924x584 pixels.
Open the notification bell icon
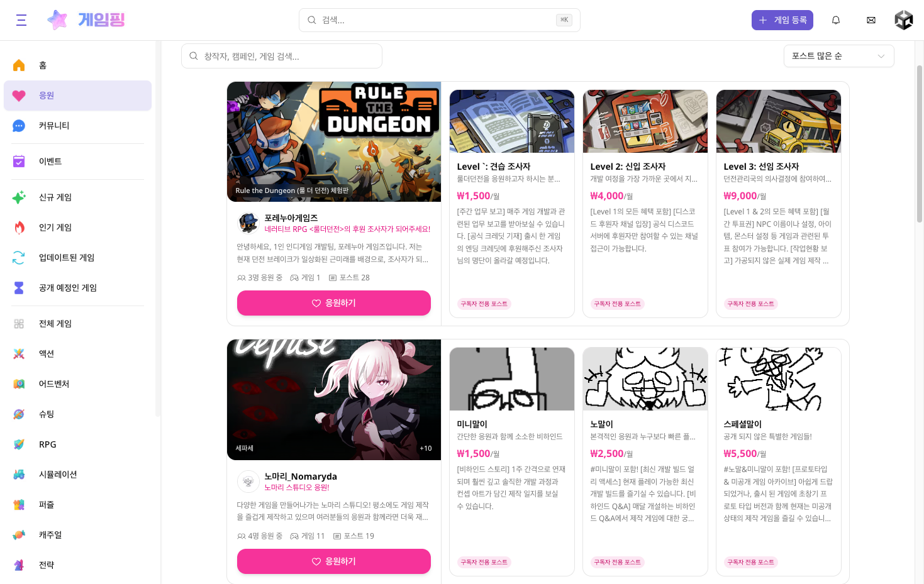[835, 19]
